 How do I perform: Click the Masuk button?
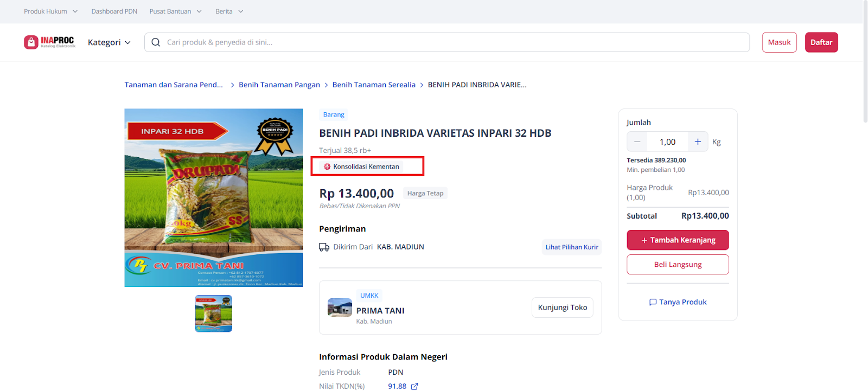click(779, 42)
